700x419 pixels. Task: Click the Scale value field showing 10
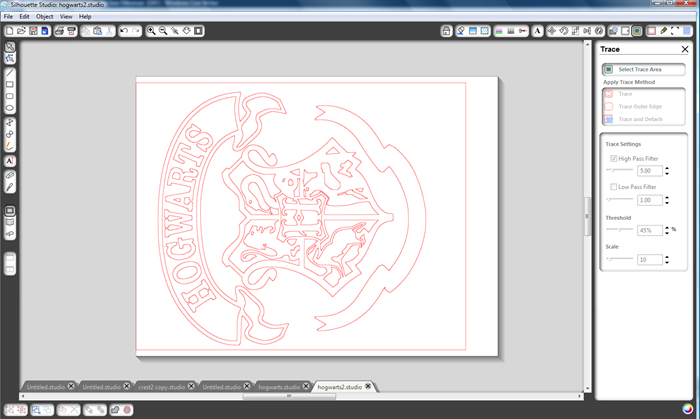[650, 259]
